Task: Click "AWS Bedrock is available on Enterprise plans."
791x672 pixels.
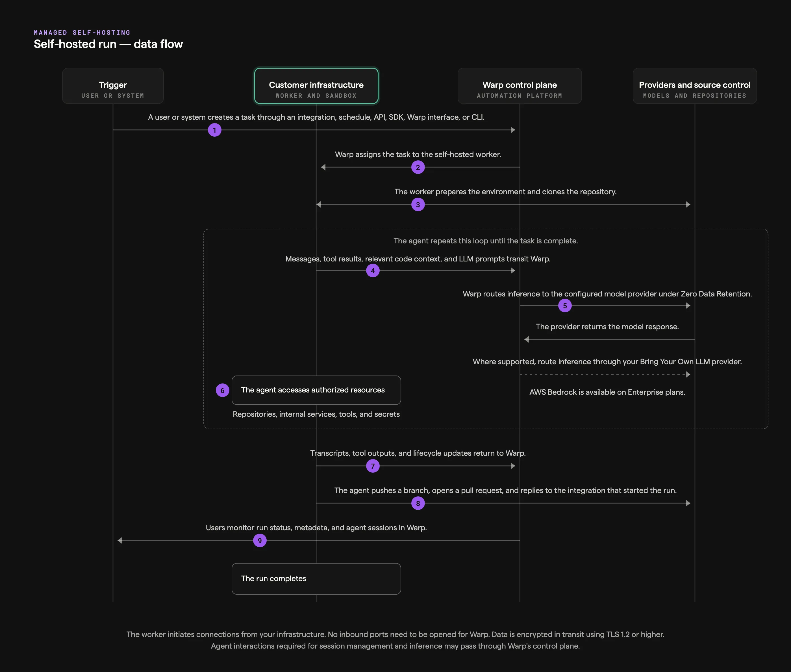Action: pyautogui.click(x=607, y=392)
